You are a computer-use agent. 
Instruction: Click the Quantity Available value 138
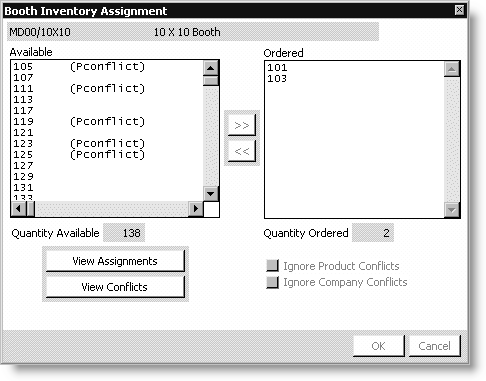click(x=124, y=233)
